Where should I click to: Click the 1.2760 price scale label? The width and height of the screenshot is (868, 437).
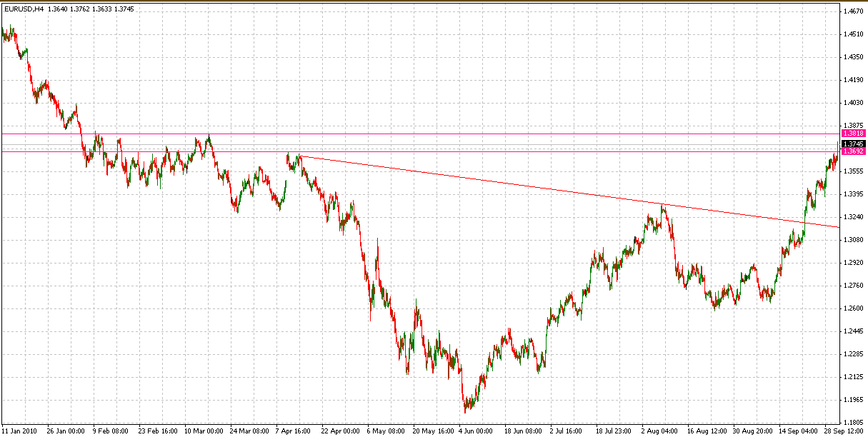click(x=852, y=286)
